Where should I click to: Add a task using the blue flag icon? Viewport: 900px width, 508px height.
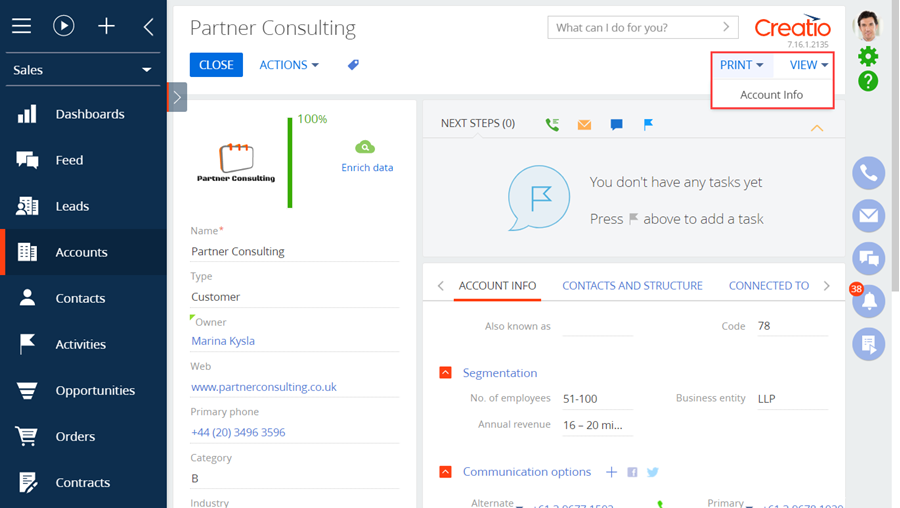[648, 125]
